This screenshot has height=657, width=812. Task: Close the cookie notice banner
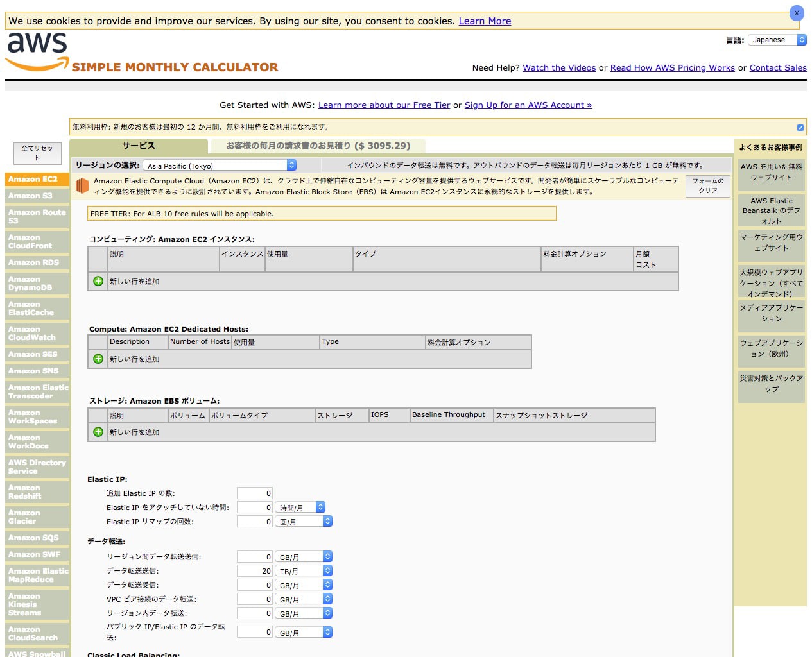[797, 13]
